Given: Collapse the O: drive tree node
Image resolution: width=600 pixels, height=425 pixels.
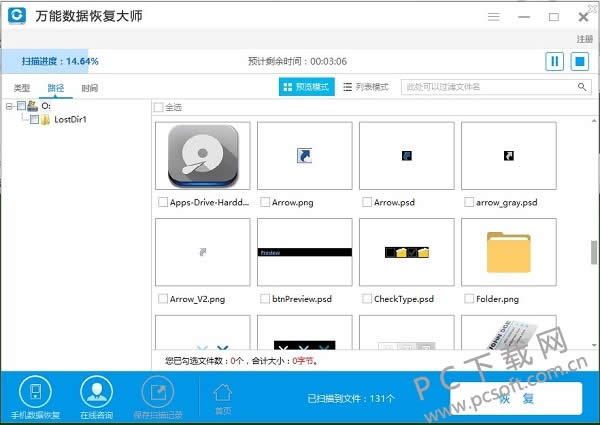Looking at the screenshot, I should pos(9,106).
